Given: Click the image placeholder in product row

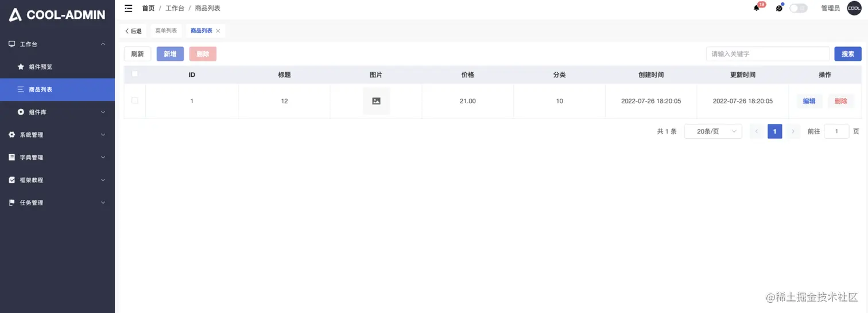Looking at the screenshot, I should (x=376, y=101).
